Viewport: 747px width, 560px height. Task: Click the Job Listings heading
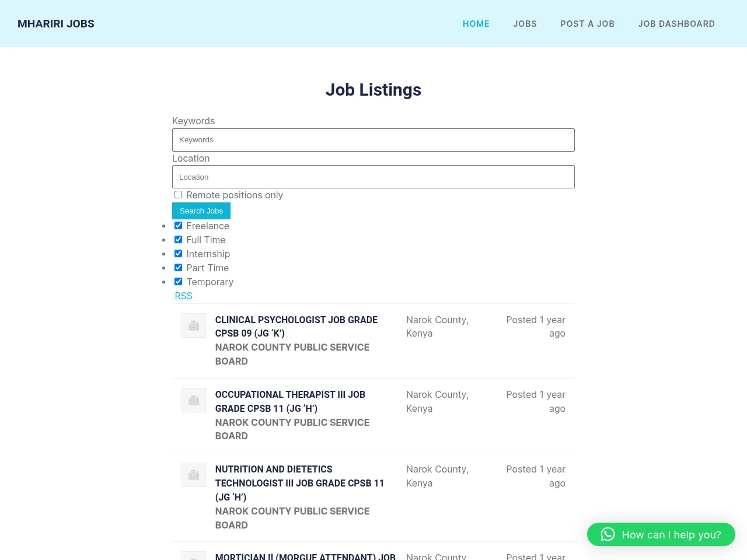373,90
